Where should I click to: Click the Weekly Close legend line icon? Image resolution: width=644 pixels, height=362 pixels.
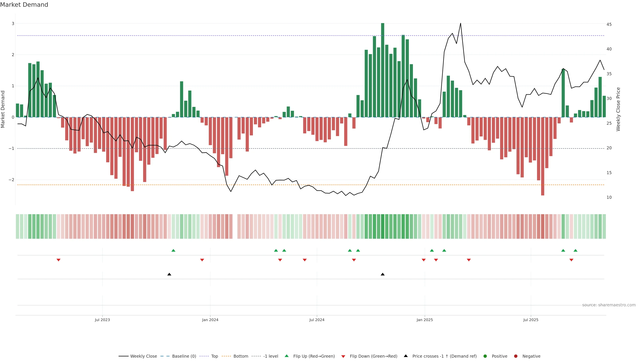(x=123, y=356)
